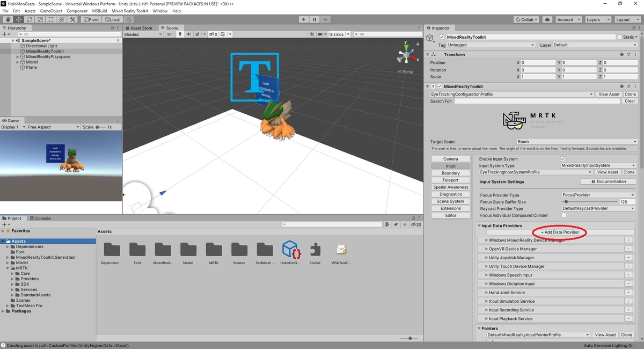
Task: Toggle MixedRealityToolkit component enabled checkbox
Action: coord(440,86)
